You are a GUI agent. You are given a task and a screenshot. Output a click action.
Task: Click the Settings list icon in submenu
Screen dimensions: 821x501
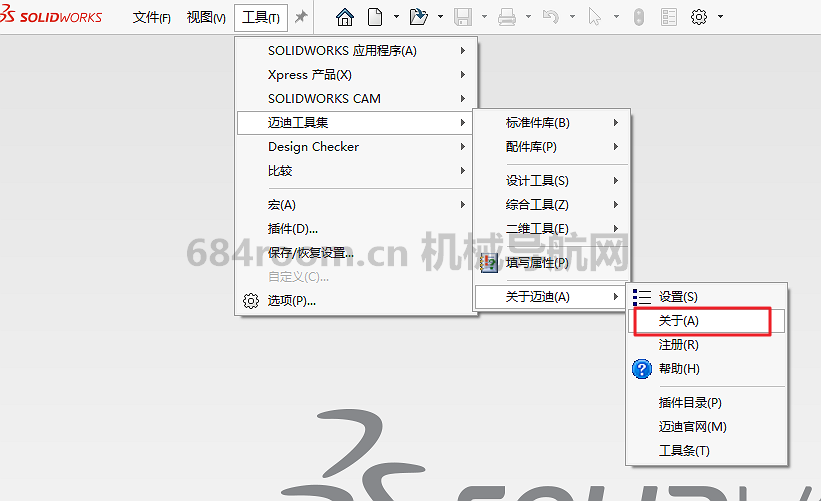pos(643,297)
